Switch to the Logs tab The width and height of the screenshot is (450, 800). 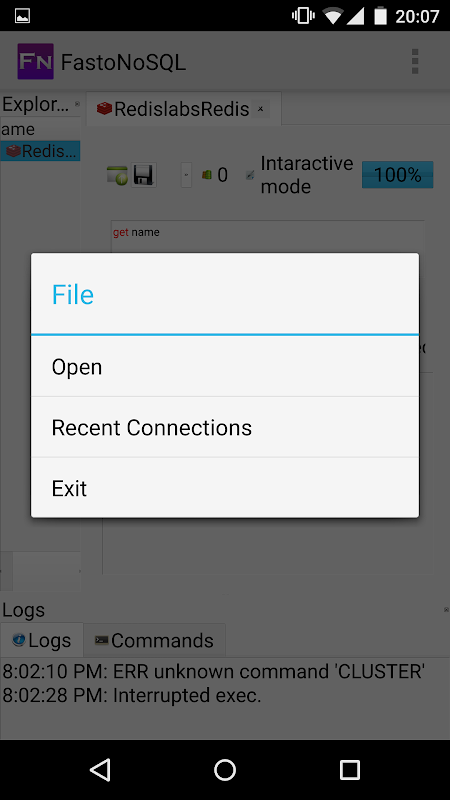click(x=42, y=640)
